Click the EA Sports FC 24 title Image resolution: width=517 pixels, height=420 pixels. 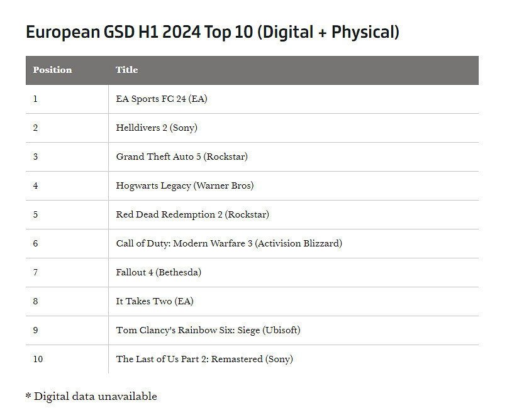pyautogui.click(x=162, y=99)
